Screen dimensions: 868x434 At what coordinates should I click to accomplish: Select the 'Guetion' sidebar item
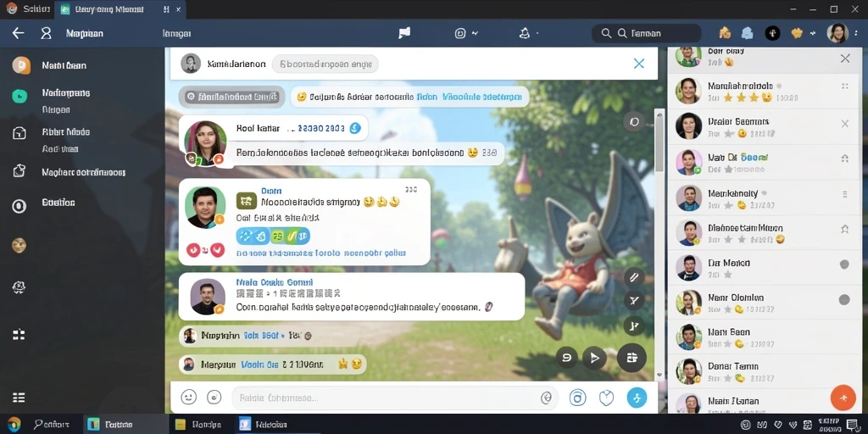coord(58,203)
